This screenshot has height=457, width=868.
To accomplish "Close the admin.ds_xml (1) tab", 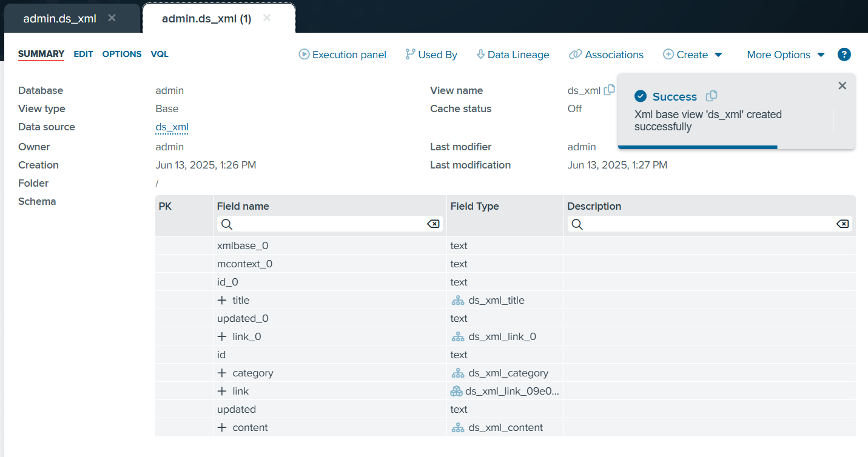I will (267, 18).
